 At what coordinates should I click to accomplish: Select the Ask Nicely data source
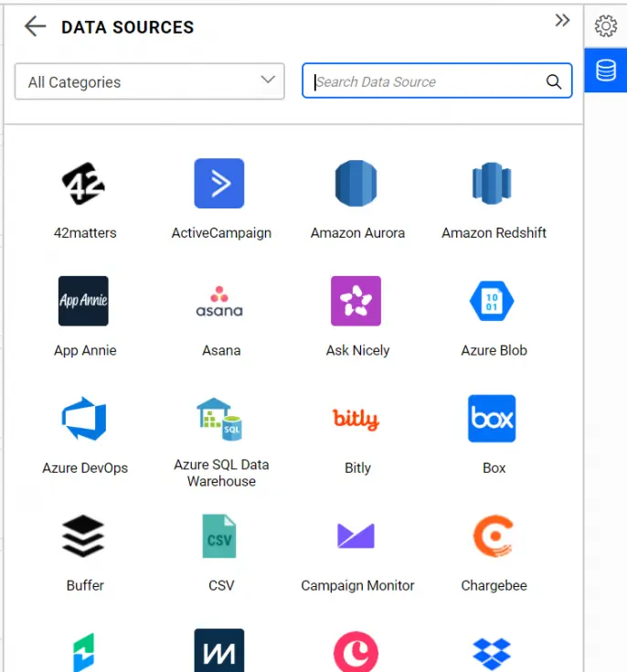pos(356,301)
